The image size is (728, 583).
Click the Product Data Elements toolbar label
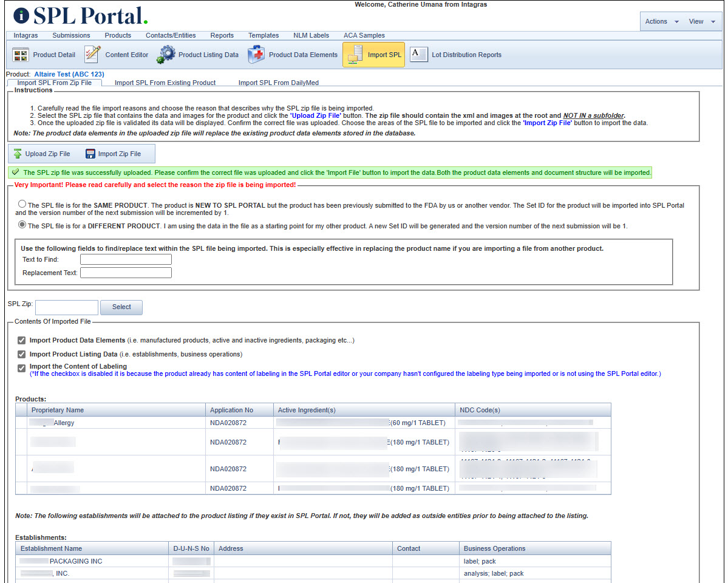click(303, 55)
